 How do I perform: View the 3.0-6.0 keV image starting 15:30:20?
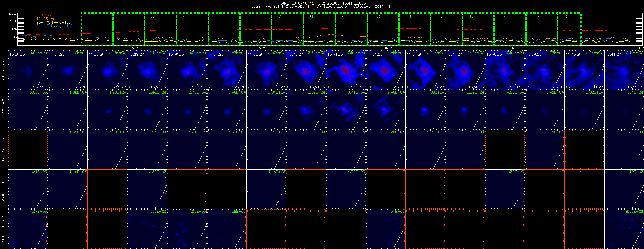[x=187, y=70]
